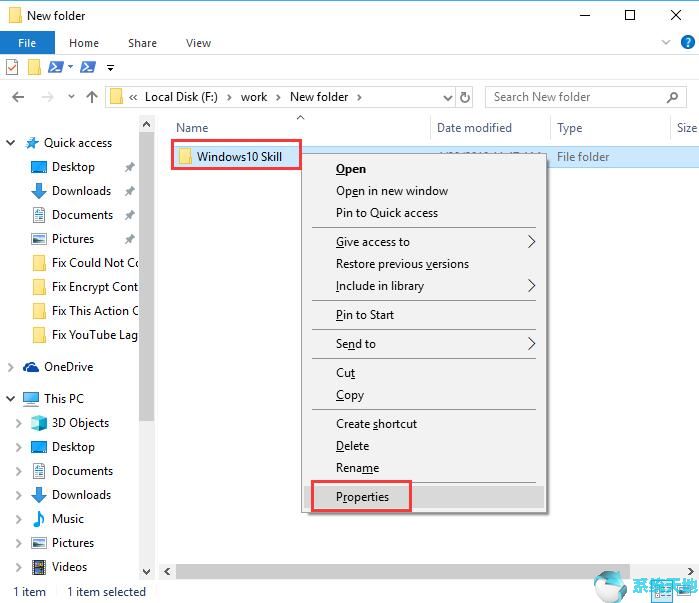The height and width of the screenshot is (603, 699).
Task: Open the Send to submenu
Action: [424, 344]
